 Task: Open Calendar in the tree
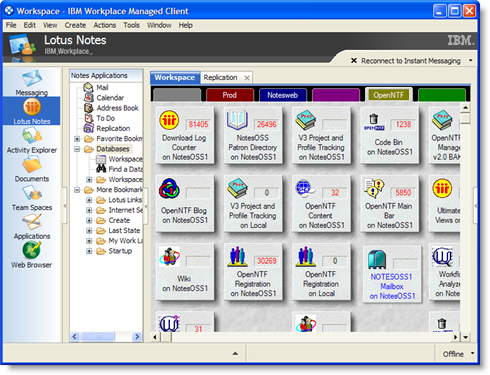coord(104,98)
